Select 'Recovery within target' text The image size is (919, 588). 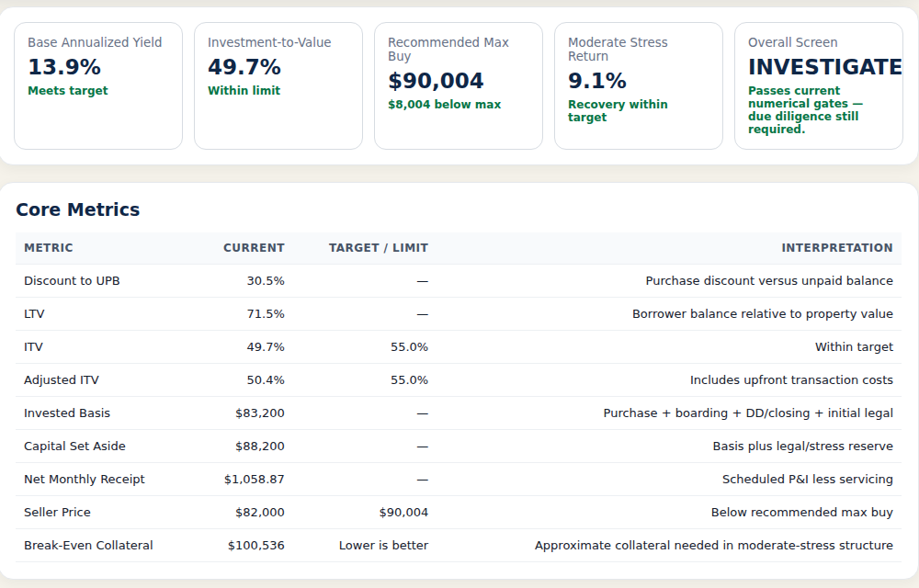coord(618,110)
